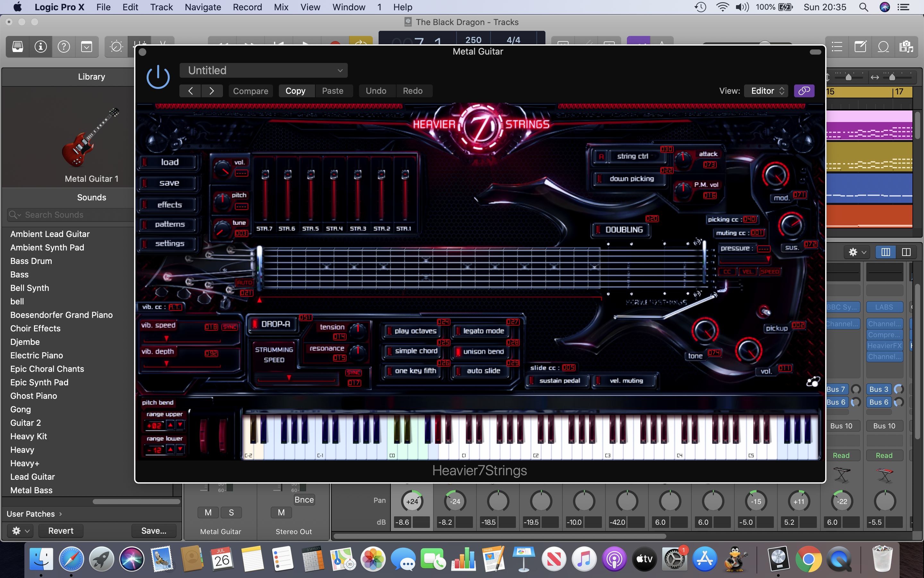924x578 pixels.
Task: Go to next plugin preset arrow
Action: (211, 91)
